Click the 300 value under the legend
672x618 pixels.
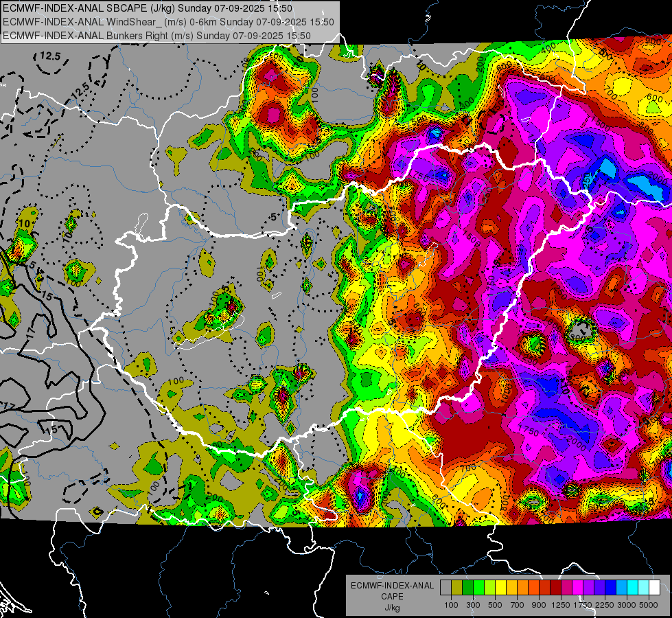pyautogui.click(x=473, y=605)
